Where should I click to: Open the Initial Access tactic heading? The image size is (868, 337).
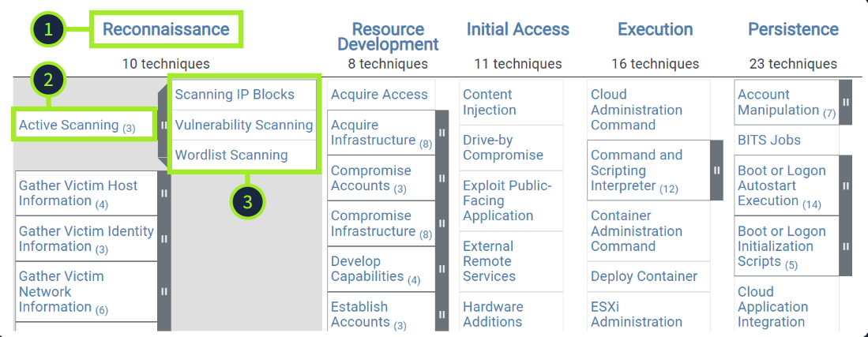coord(517,29)
